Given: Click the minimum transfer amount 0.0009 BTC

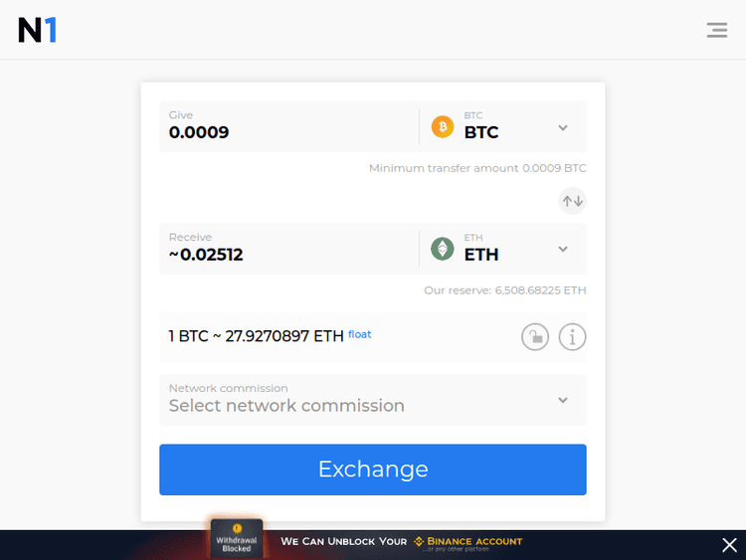Looking at the screenshot, I should pyautogui.click(x=554, y=168).
